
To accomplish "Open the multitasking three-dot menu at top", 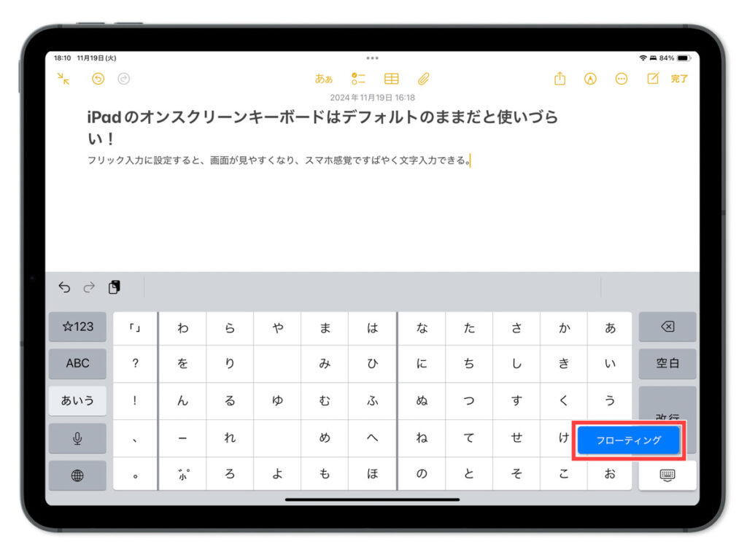I will tap(373, 58).
